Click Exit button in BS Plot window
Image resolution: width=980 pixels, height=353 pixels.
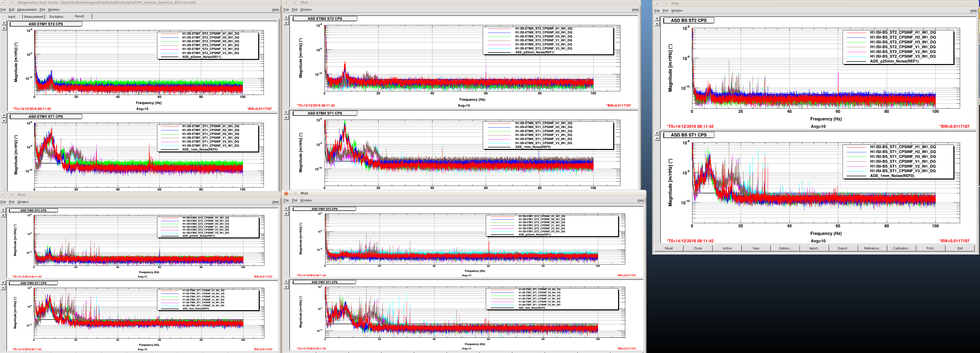960,248
